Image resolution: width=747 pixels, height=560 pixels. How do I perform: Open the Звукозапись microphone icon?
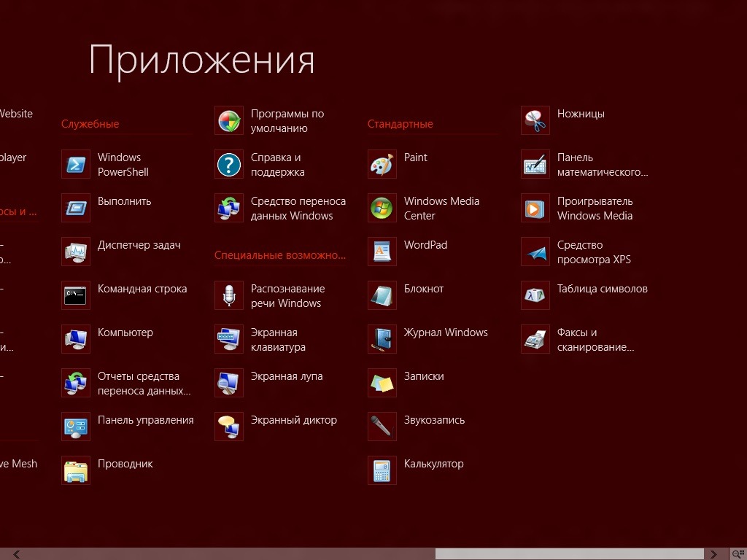pos(382,427)
